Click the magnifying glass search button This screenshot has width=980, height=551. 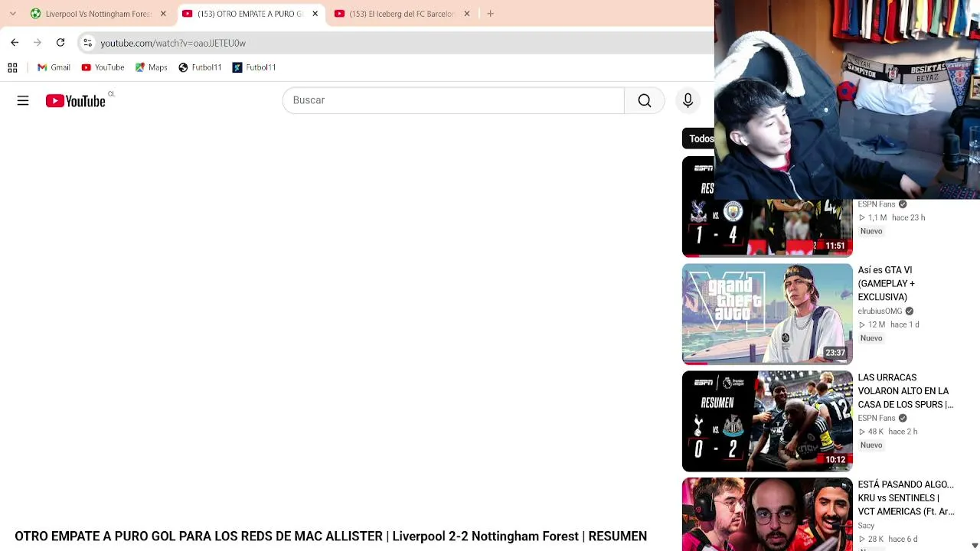645,100
